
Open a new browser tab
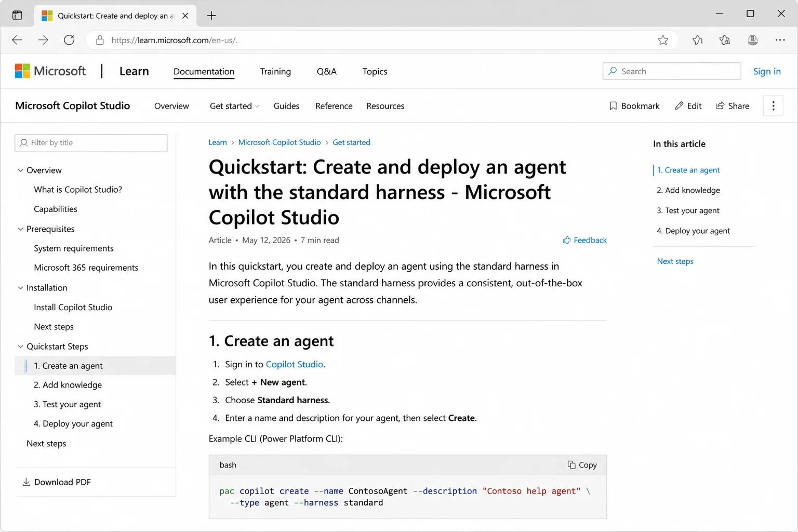pyautogui.click(x=211, y=16)
